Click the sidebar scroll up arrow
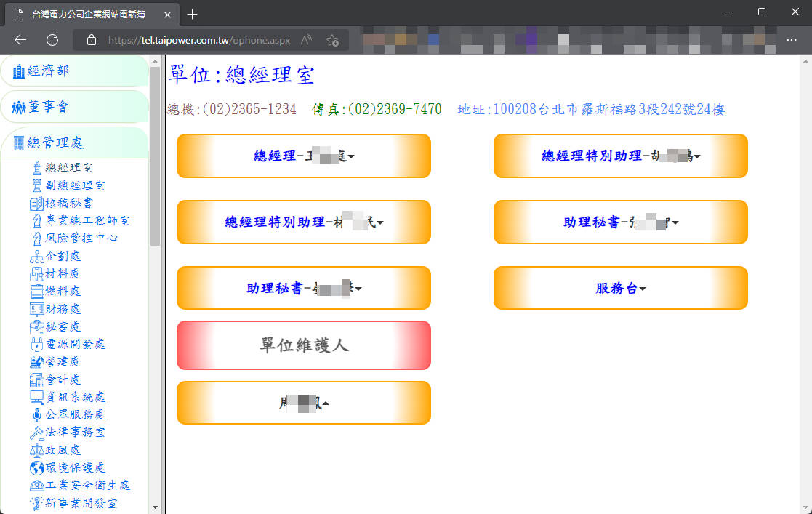 pos(155,61)
